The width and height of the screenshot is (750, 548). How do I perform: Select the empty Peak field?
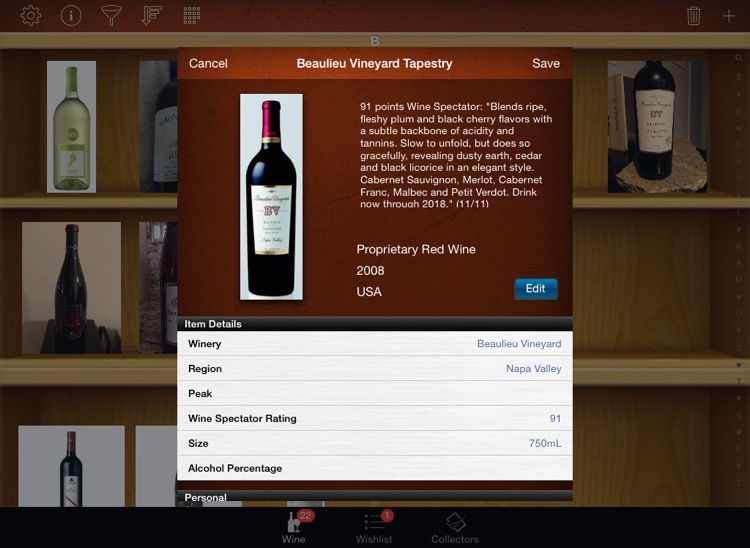tap(375, 394)
